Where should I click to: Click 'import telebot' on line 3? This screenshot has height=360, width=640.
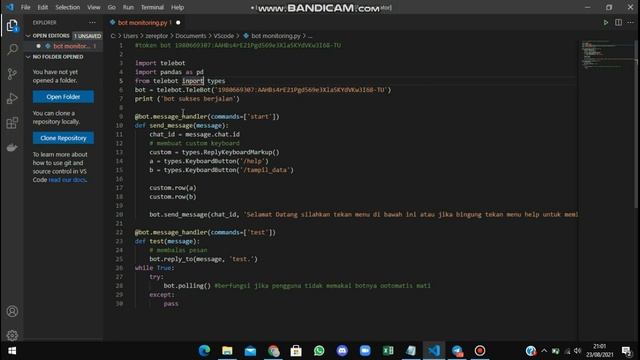coord(160,63)
